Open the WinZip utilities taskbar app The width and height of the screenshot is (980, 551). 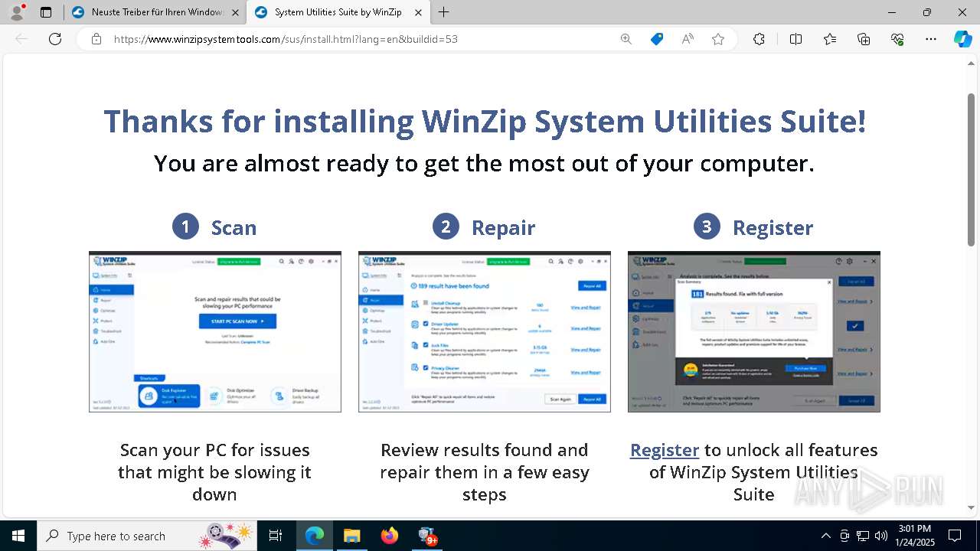427,536
